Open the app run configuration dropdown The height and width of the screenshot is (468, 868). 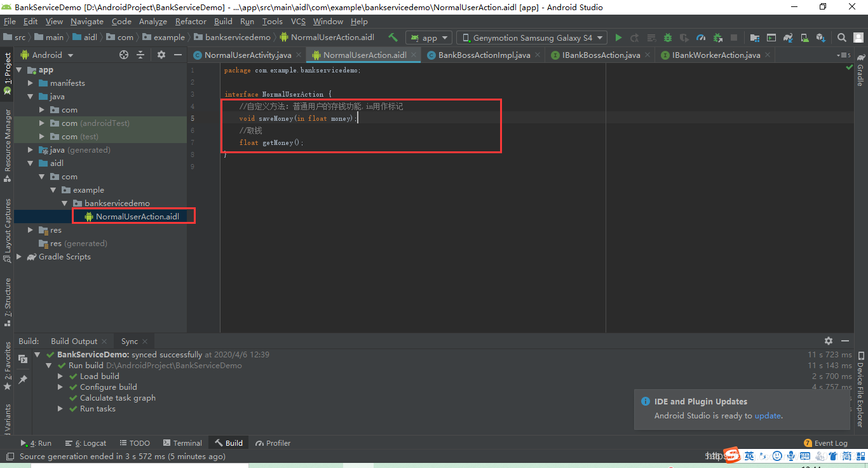pyautogui.click(x=428, y=38)
